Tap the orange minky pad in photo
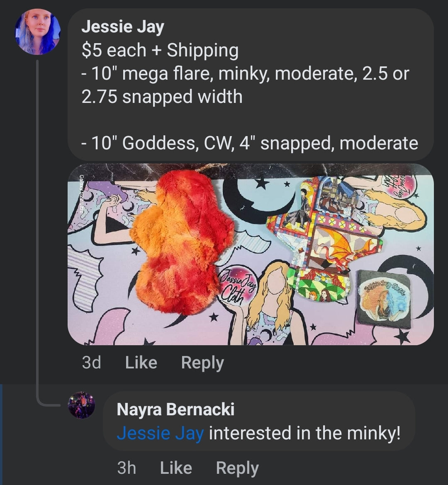The width and height of the screenshot is (448, 485). tap(180, 241)
